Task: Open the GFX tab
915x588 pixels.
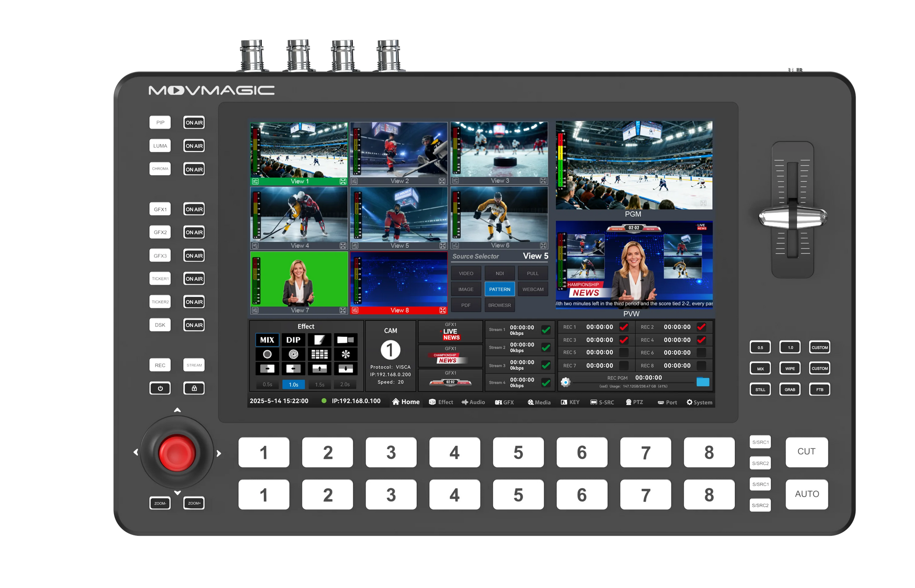Action: coord(504,402)
